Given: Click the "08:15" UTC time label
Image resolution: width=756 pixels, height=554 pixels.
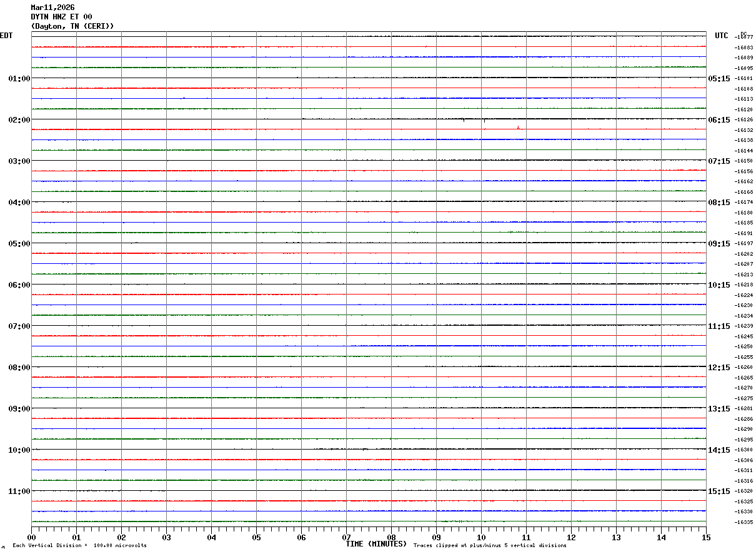Looking at the screenshot, I should tap(719, 203).
